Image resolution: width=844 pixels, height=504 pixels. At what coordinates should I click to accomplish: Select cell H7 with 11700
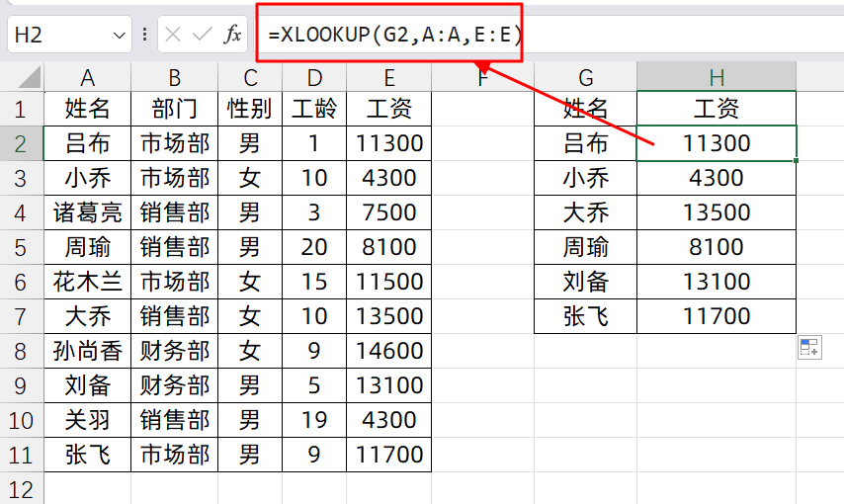coord(717,316)
